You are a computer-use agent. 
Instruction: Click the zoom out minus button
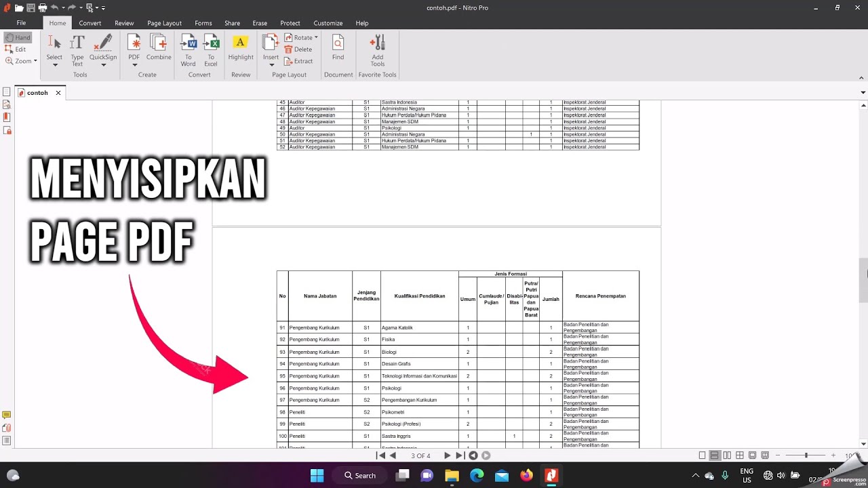click(x=778, y=455)
